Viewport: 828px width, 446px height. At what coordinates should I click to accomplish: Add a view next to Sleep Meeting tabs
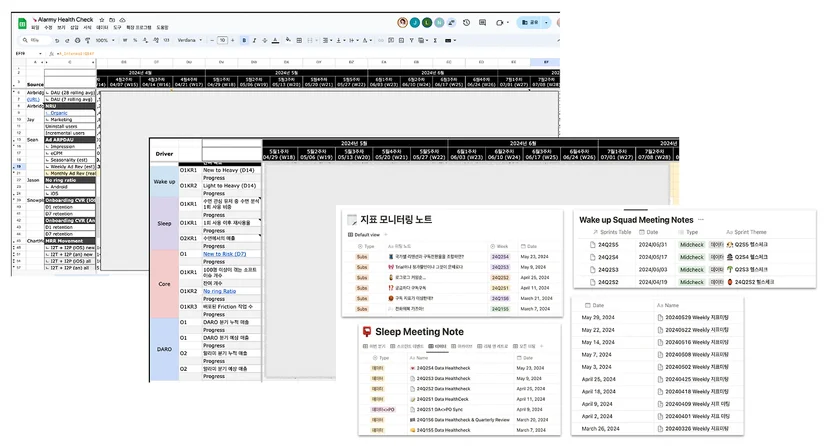point(541,346)
